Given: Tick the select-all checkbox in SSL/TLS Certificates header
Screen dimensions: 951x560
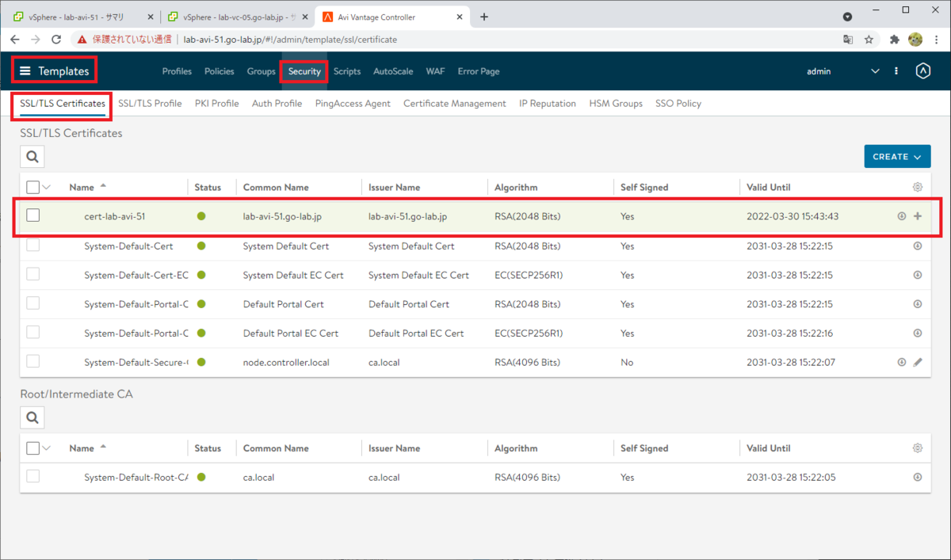Looking at the screenshot, I should [32, 188].
